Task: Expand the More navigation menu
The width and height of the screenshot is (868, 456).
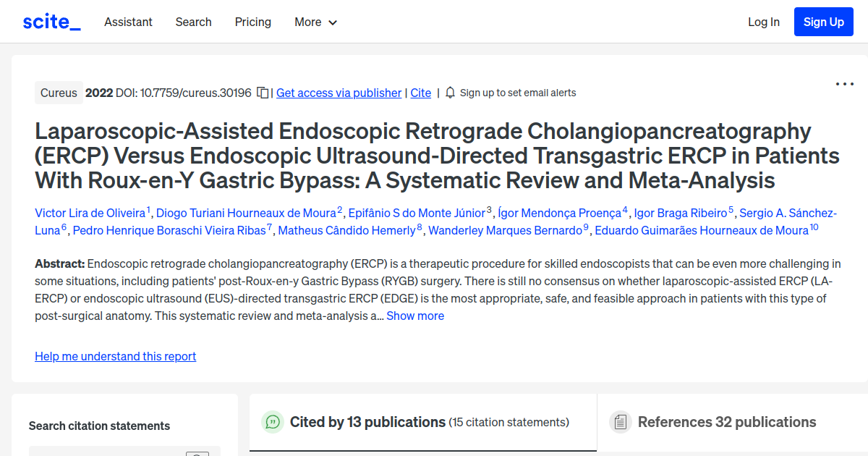Action: click(x=315, y=22)
